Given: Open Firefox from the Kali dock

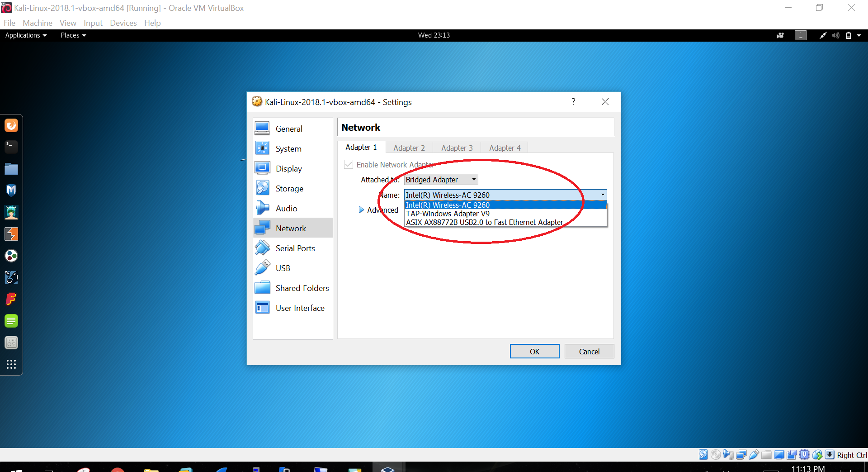Looking at the screenshot, I should (x=11, y=125).
